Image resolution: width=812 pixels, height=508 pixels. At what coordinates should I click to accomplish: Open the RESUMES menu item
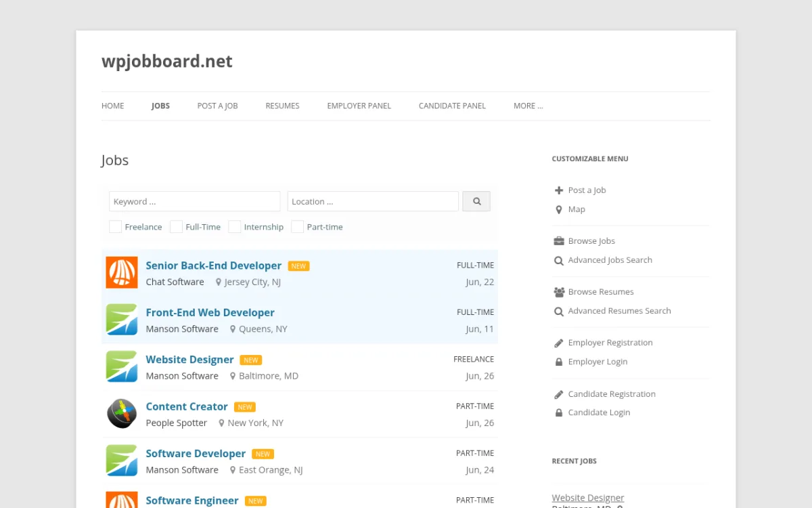(282, 106)
